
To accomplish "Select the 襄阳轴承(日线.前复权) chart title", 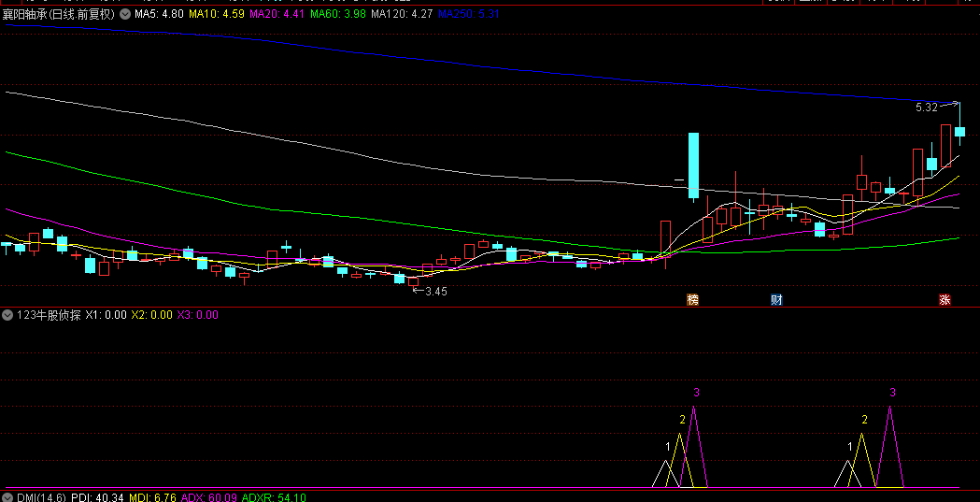I will (60, 14).
